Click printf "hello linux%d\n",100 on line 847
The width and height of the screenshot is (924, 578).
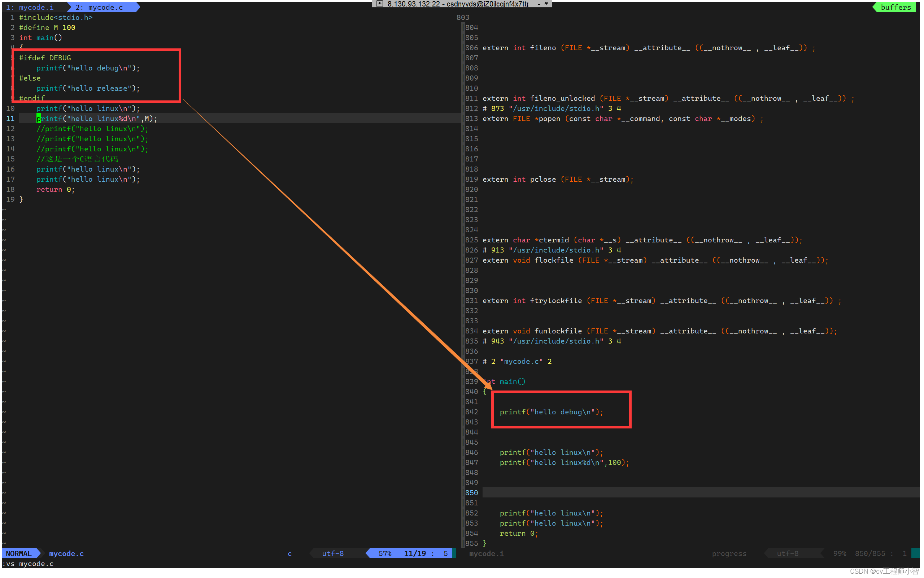click(565, 462)
